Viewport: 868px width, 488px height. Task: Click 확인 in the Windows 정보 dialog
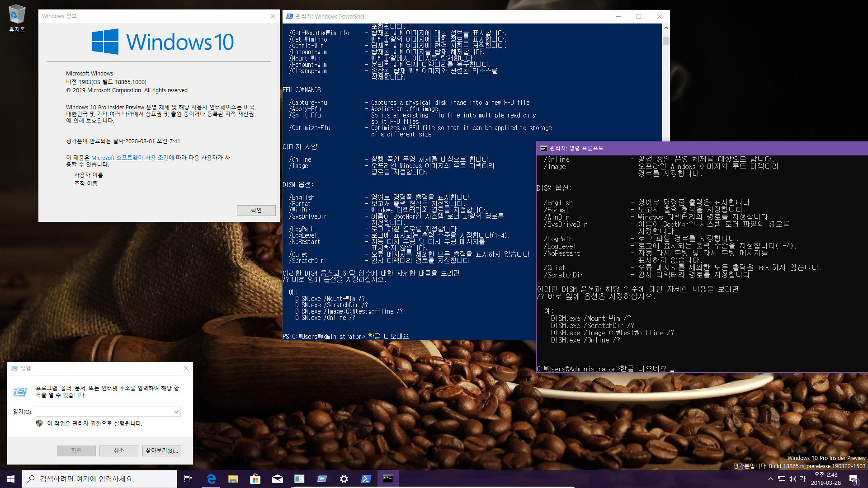[x=256, y=210]
